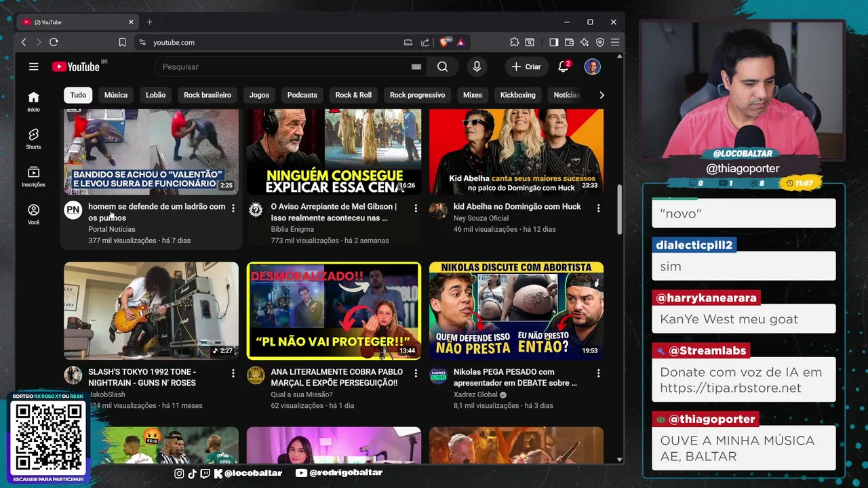868x488 pixels.
Task: Open the Brave Wallet icon
Action: click(x=569, y=42)
